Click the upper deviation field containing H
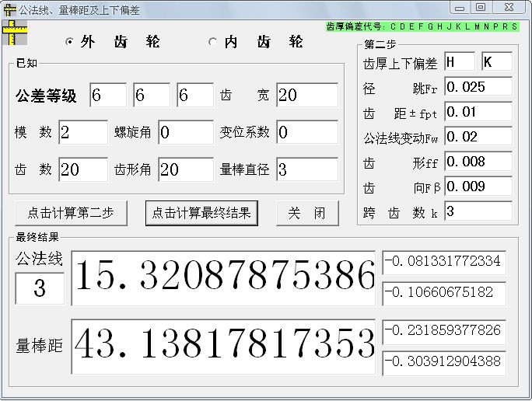This screenshot has width=532, height=401. 460,61
